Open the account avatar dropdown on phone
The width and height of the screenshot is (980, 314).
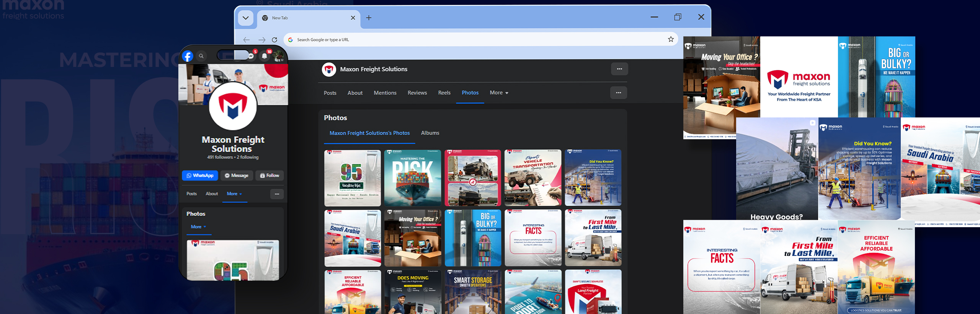point(278,57)
